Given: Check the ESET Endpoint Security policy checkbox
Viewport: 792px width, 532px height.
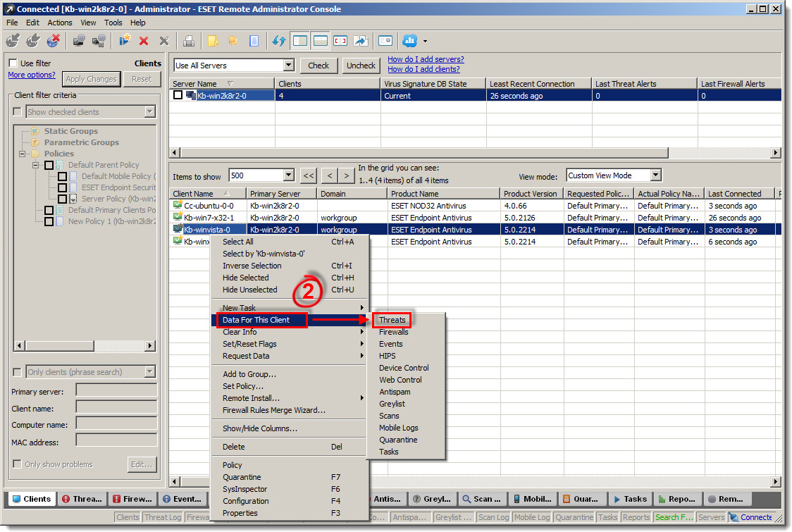Looking at the screenshot, I should tap(62, 187).
